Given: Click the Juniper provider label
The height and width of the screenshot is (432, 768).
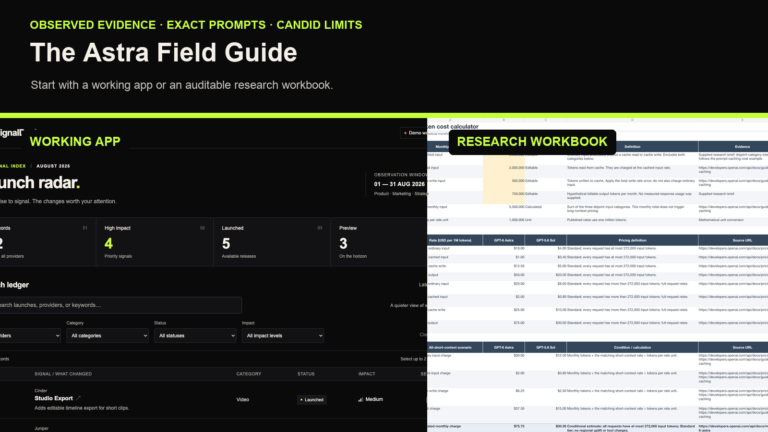Looking at the screenshot, I should click(x=42, y=429).
